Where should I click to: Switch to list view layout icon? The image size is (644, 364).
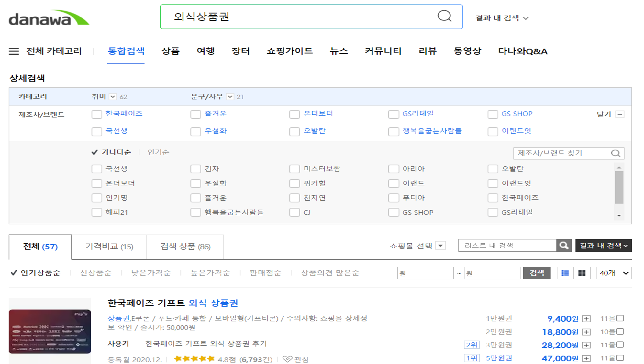565,273
